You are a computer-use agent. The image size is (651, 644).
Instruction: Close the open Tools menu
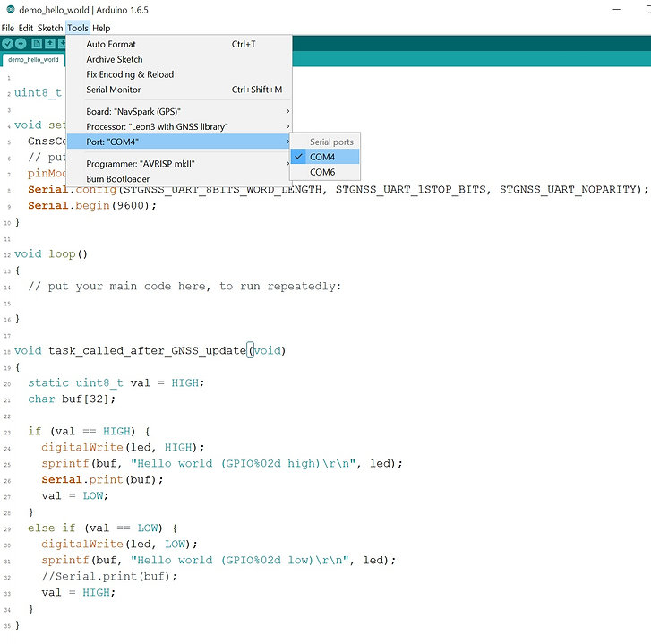[x=78, y=28]
